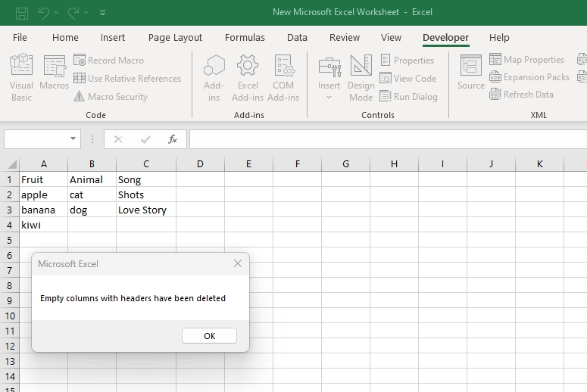Open the Undo history dropdown arrow
Screen dimensions: 587x392
coord(56,13)
